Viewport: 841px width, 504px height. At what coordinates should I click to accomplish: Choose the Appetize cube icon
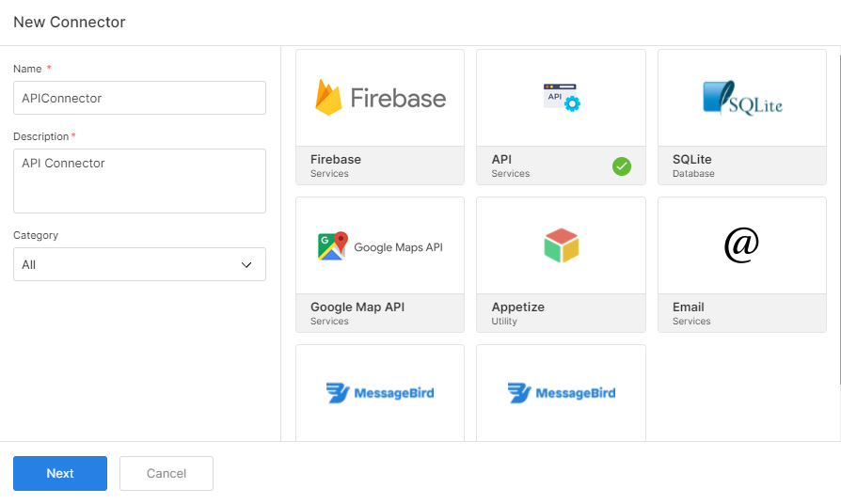point(562,245)
